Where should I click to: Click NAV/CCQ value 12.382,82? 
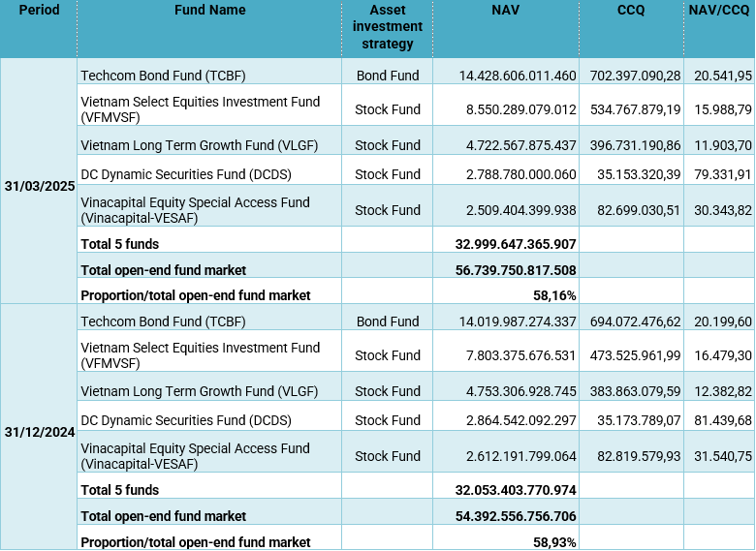(720, 391)
